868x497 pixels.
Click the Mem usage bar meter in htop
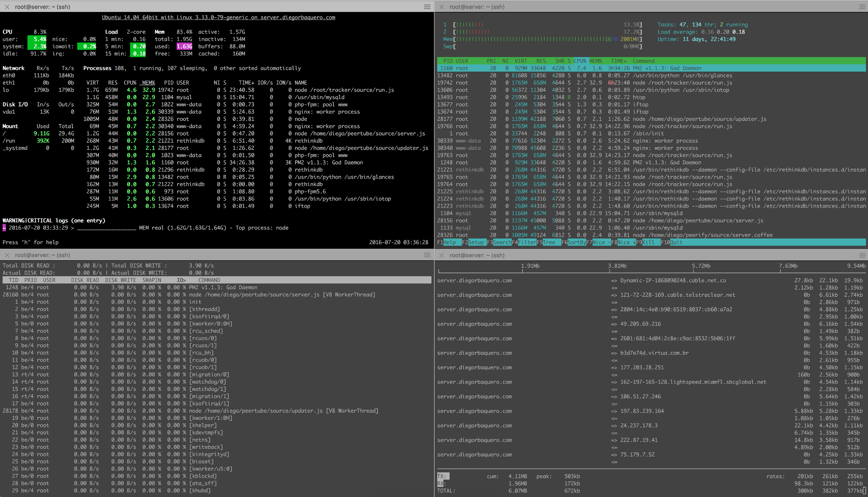click(542, 39)
